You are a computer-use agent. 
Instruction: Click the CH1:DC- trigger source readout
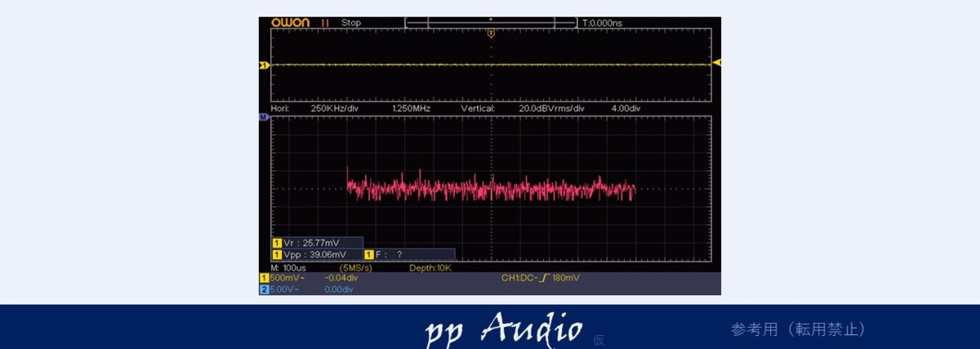pyautogui.click(x=521, y=278)
